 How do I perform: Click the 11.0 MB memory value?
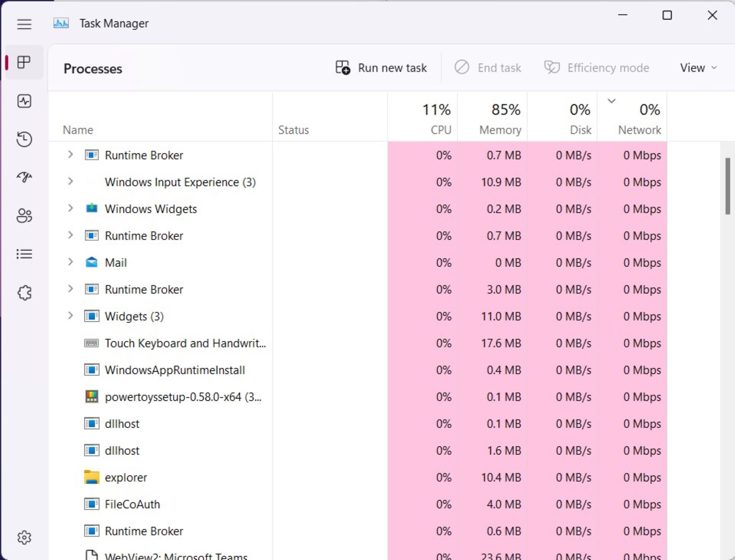[x=501, y=316]
